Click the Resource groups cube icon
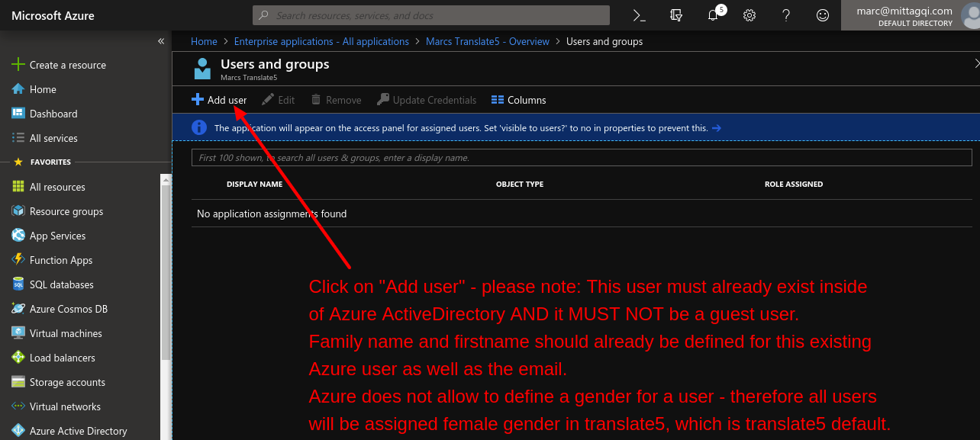The image size is (980, 440). point(18,211)
